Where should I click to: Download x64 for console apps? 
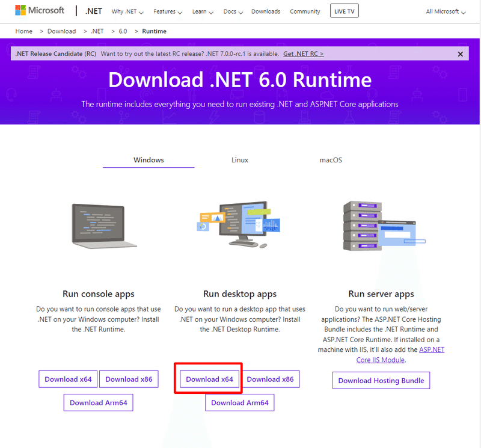[x=68, y=379]
